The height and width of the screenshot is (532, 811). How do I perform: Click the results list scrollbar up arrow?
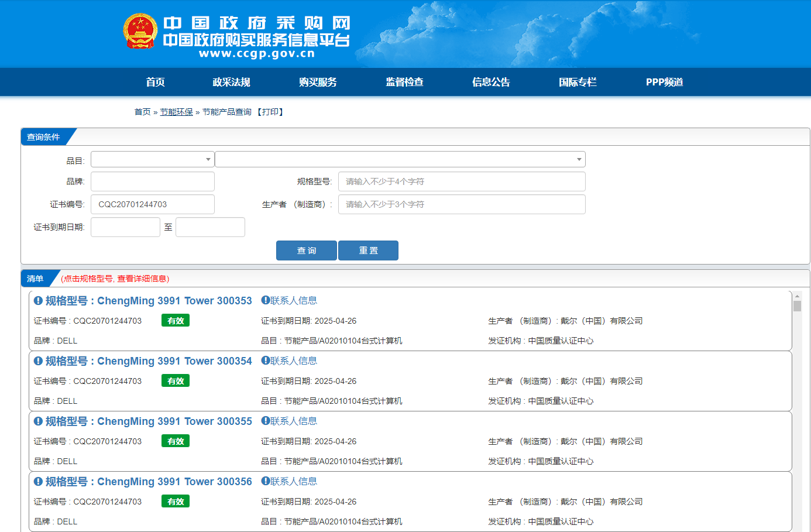(797, 297)
